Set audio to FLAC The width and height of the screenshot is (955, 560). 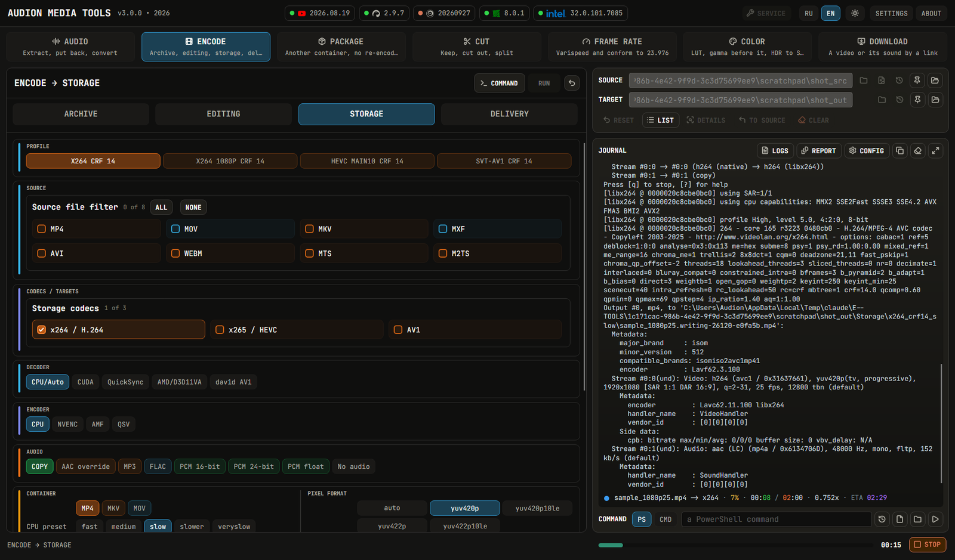tap(158, 466)
